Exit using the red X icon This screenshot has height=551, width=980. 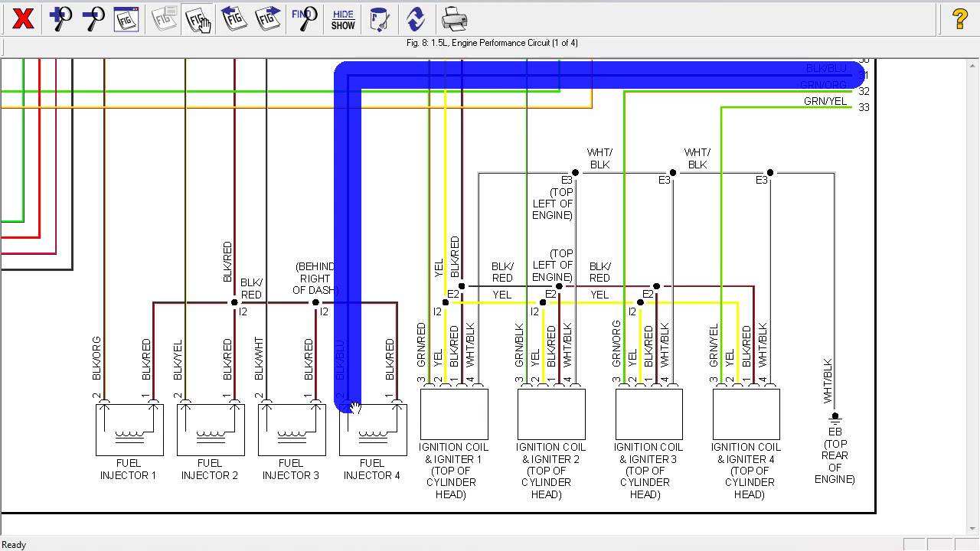coord(23,19)
